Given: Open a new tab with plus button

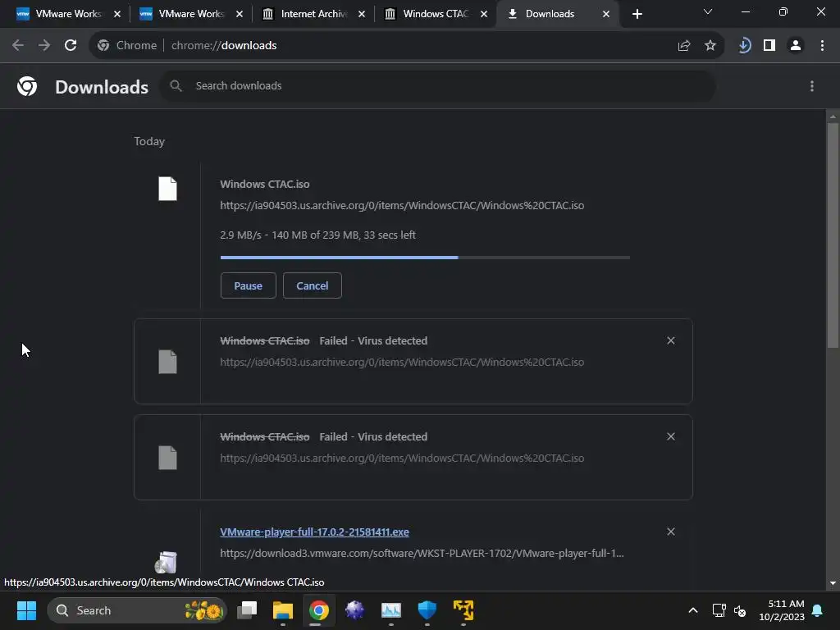Looking at the screenshot, I should pyautogui.click(x=637, y=14).
